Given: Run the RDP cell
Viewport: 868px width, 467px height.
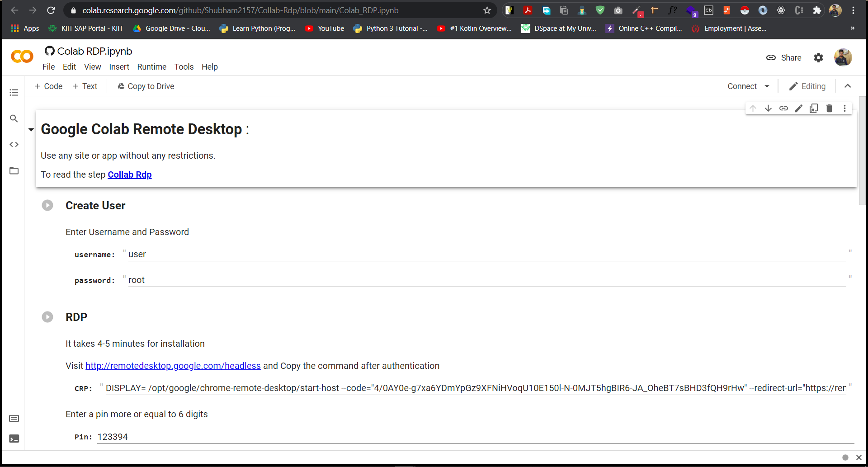Looking at the screenshot, I should point(47,317).
